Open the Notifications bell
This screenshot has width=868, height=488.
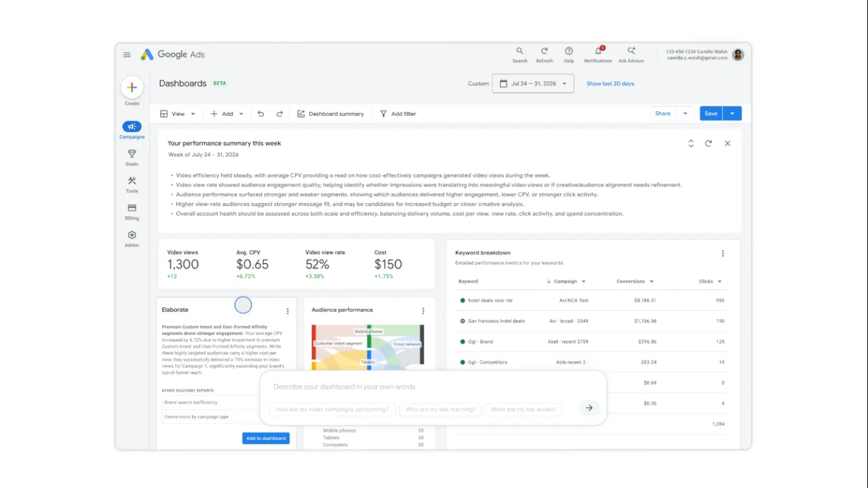click(x=598, y=55)
